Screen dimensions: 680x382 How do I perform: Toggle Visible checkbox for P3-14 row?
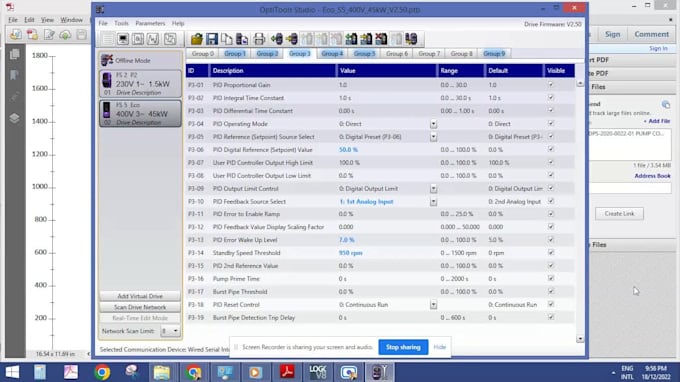pyautogui.click(x=551, y=252)
